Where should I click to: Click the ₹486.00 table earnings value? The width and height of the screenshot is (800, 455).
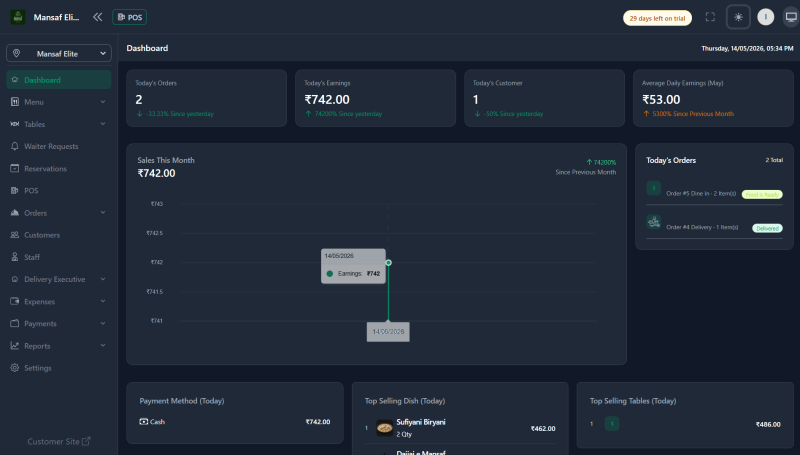pyautogui.click(x=768, y=424)
